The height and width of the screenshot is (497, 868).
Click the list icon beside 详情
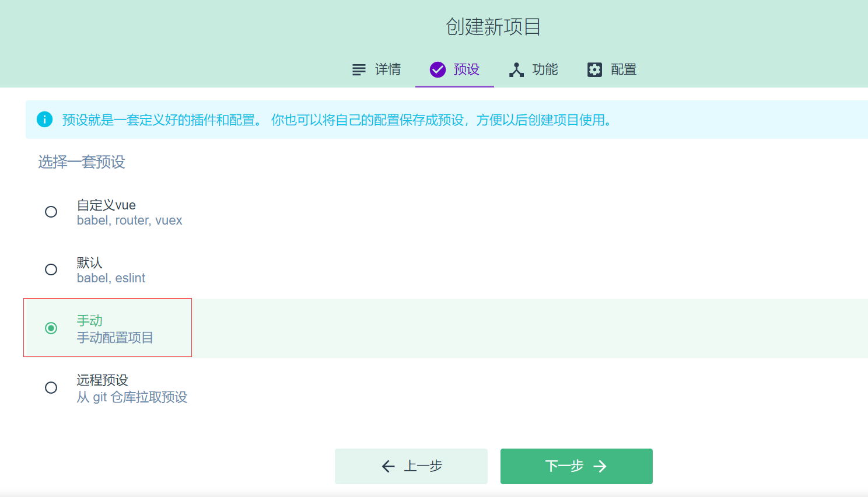(358, 69)
